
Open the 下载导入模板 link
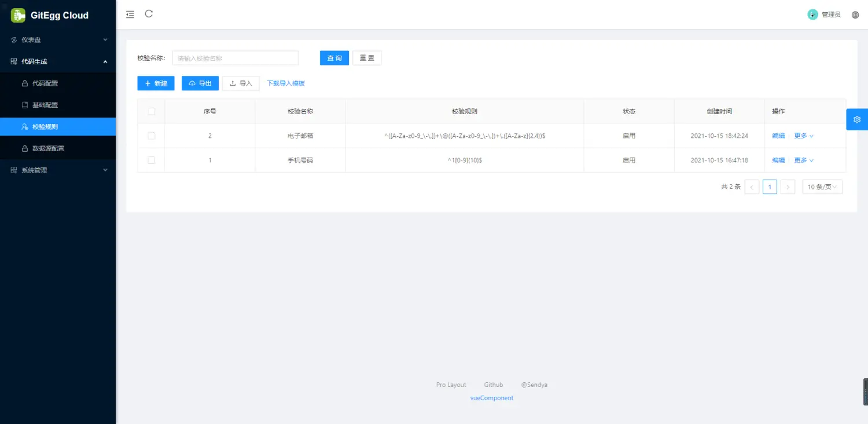coord(286,83)
